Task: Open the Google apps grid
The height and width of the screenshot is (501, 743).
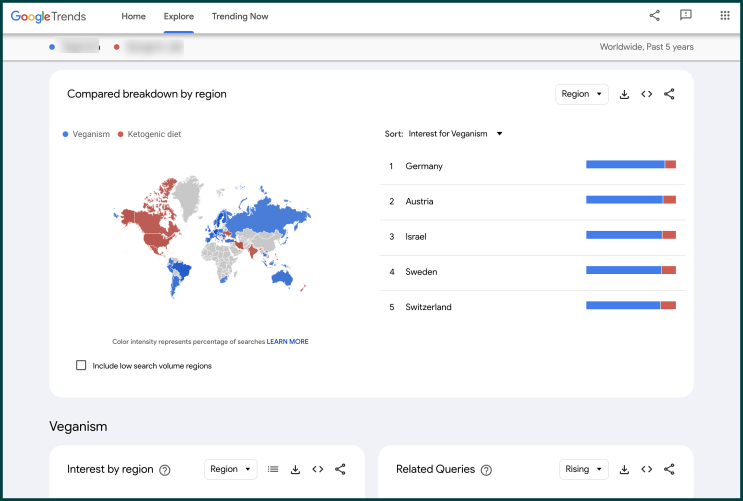Action: coord(725,16)
